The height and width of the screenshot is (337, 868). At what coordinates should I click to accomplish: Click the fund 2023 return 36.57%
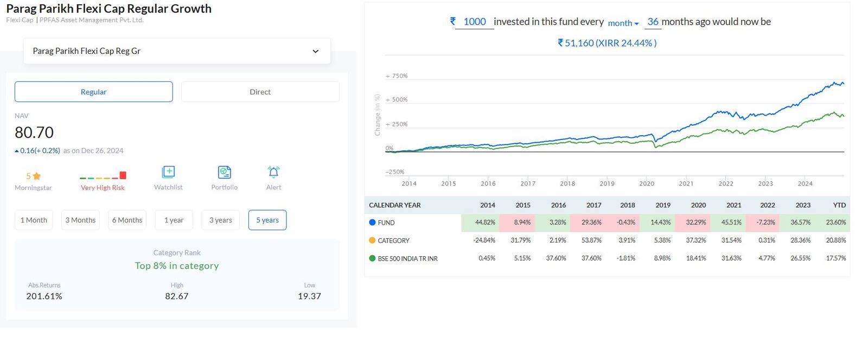[x=801, y=222]
